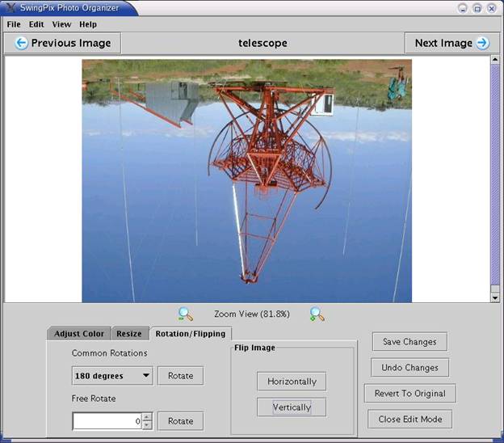The width and height of the screenshot is (504, 443).
Task: Click Rotate beside Common Rotations dropdown
Action: tap(180, 376)
